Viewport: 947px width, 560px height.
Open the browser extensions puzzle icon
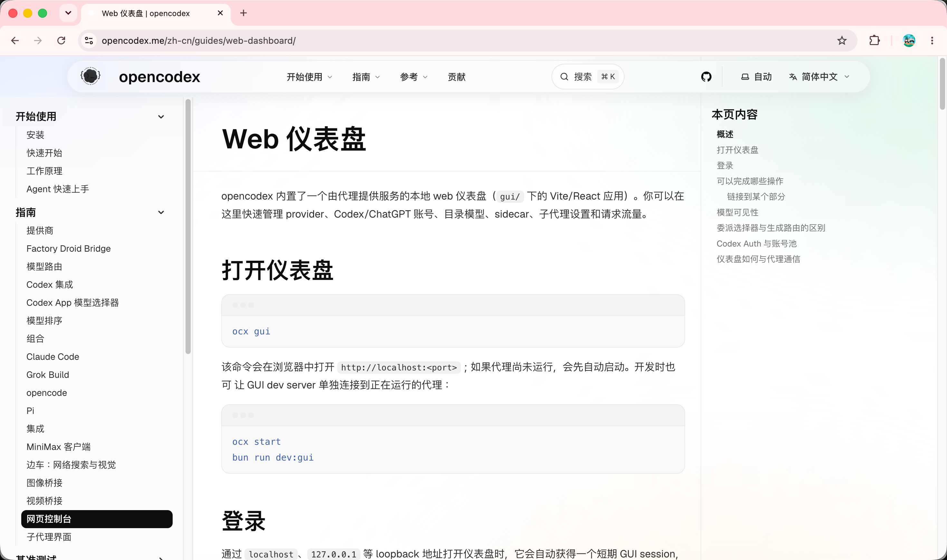[x=875, y=40]
